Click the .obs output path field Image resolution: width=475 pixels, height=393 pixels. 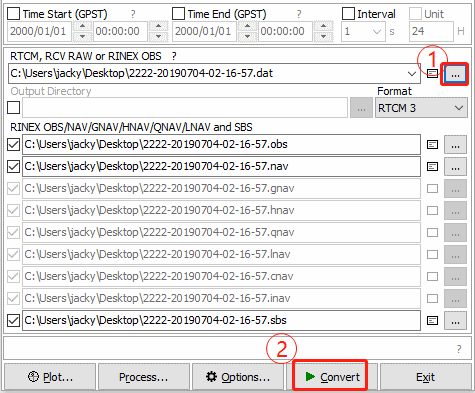tap(221, 144)
